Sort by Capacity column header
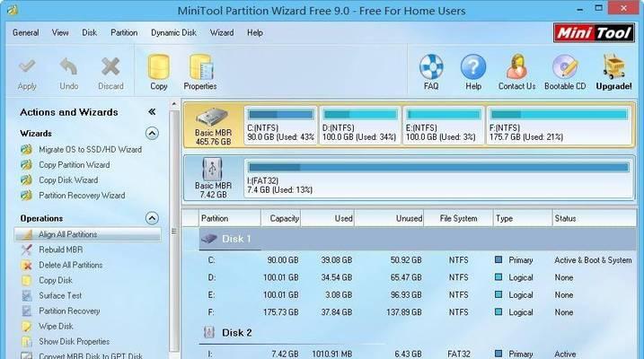The height and width of the screenshot is (359, 644). [x=280, y=218]
